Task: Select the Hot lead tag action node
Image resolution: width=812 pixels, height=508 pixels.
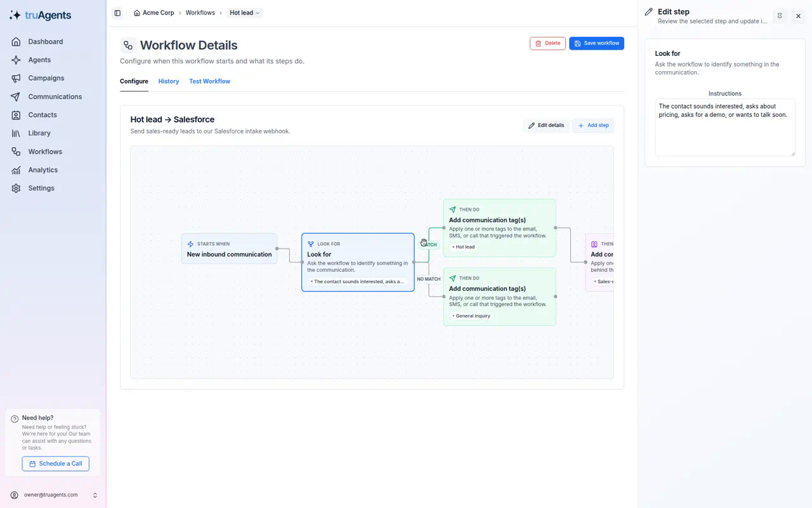Action: pos(499,228)
